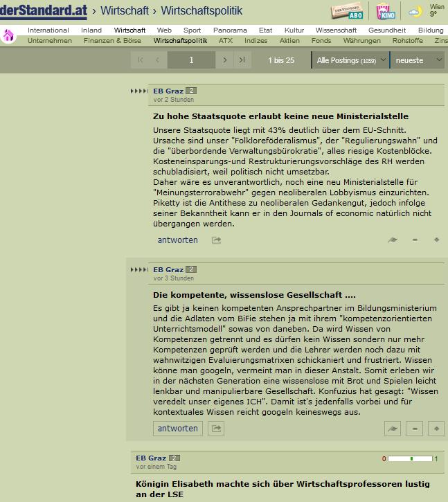448x502 pixels.
Task: Open the Kultur section
Action: 294,30
